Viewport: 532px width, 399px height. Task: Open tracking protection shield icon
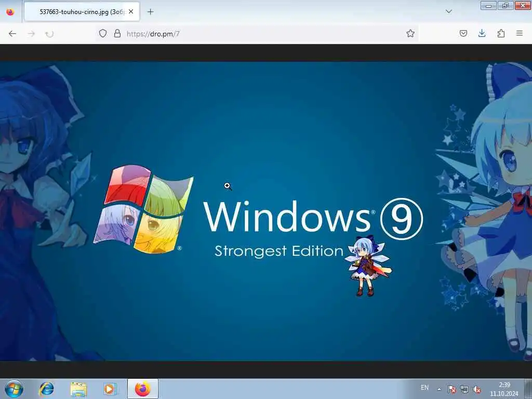click(103, 33)
